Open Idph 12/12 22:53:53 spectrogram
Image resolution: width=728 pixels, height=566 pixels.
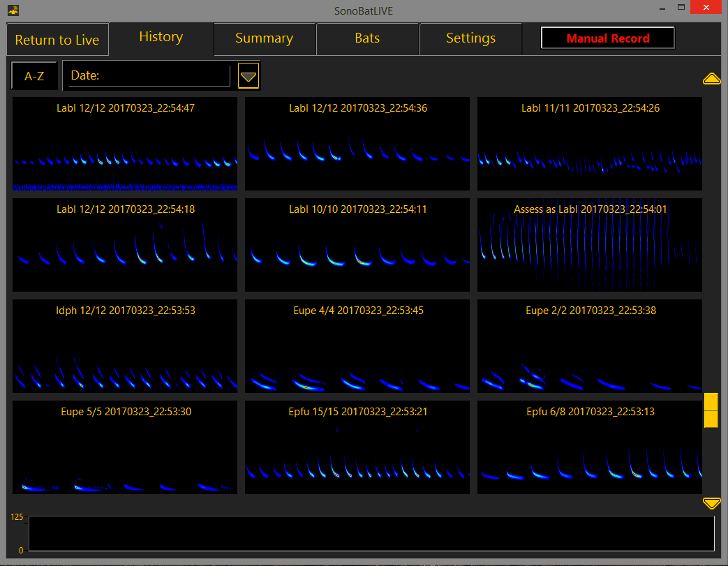pos(125,346)
